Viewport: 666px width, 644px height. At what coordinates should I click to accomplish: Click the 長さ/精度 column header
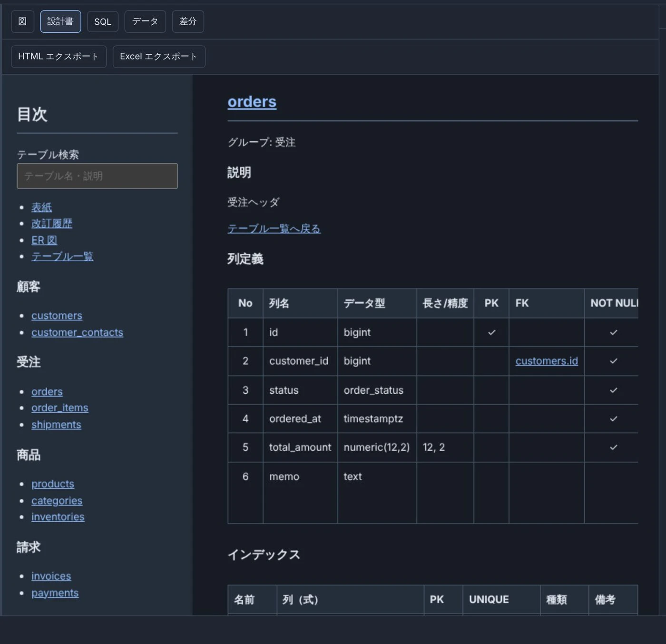pyautogui.click(x=445, y=304)
